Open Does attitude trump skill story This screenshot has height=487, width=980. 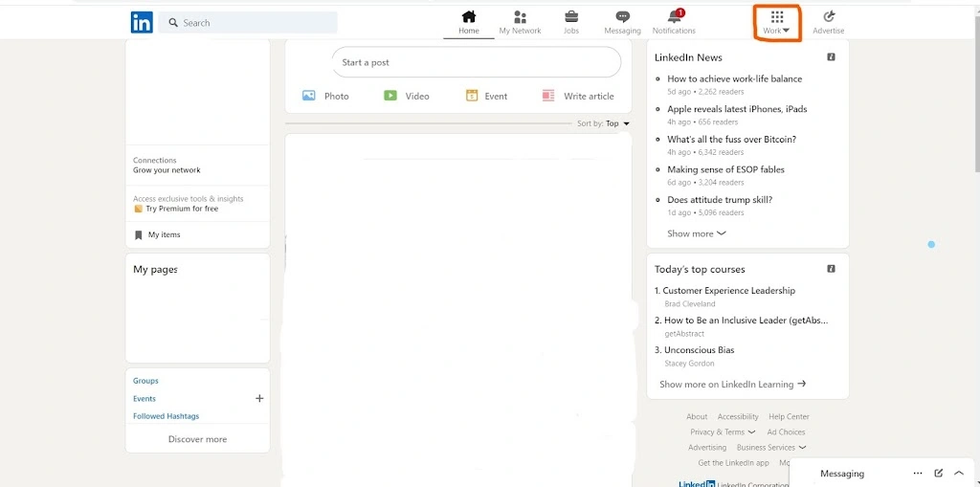(x=720, y=200)
